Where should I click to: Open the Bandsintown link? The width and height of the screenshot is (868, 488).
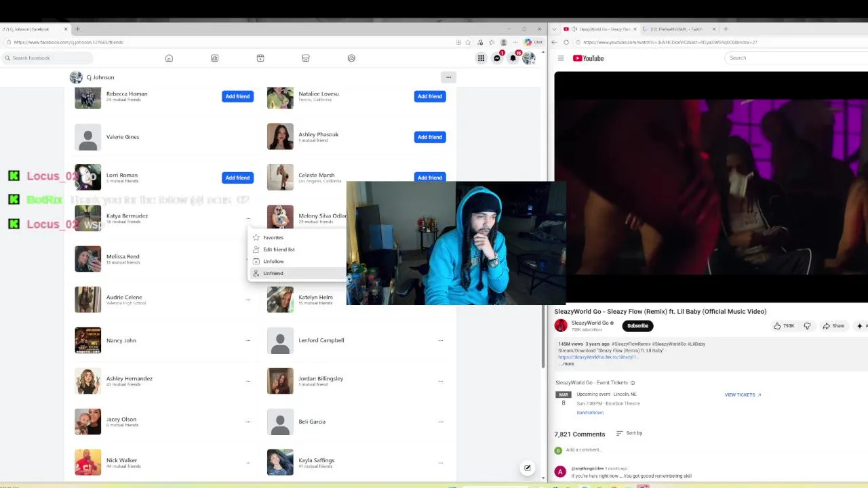tap(590, 413)
